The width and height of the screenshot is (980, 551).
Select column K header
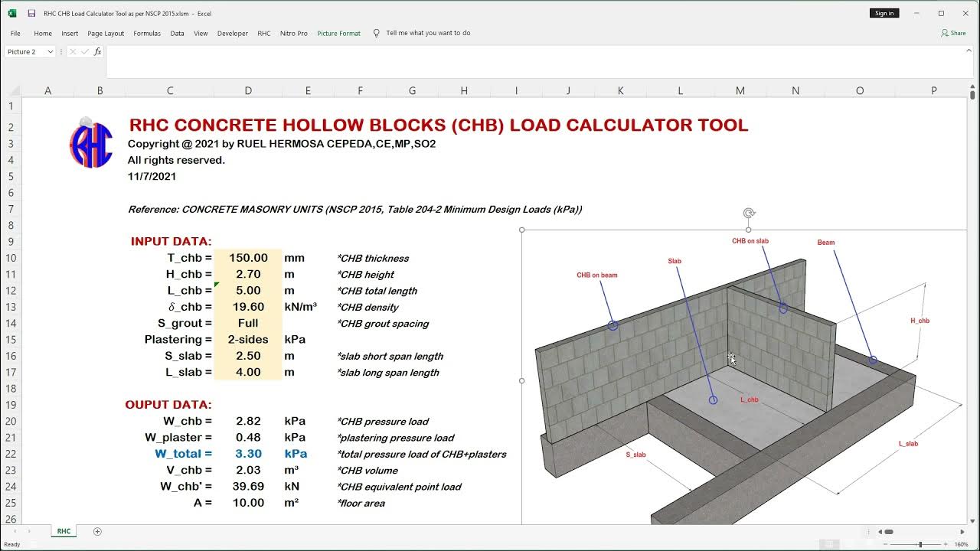(x=620, y=90)
